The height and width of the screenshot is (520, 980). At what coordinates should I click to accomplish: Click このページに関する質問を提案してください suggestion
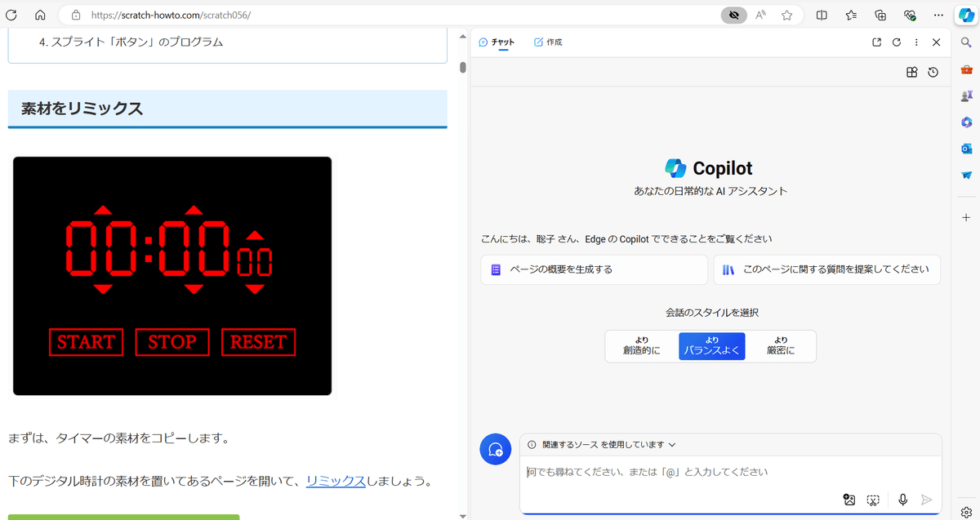(x=826, y=269)
